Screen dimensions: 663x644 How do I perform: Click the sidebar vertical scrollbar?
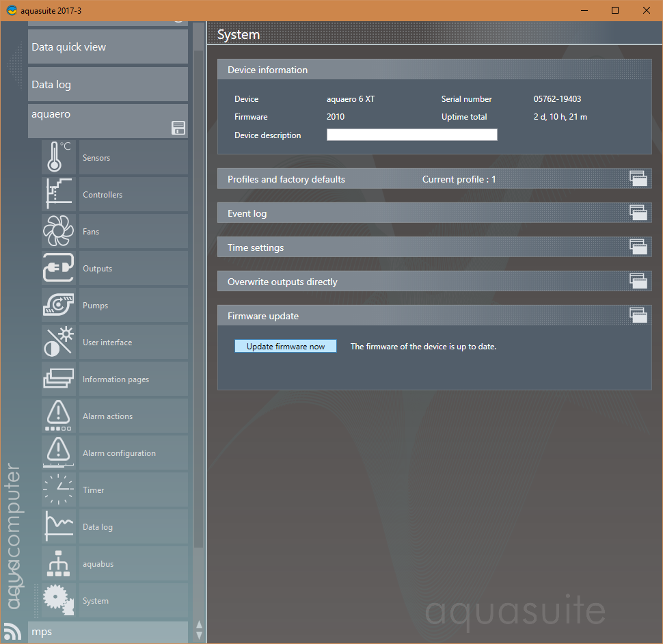point(198,273)
